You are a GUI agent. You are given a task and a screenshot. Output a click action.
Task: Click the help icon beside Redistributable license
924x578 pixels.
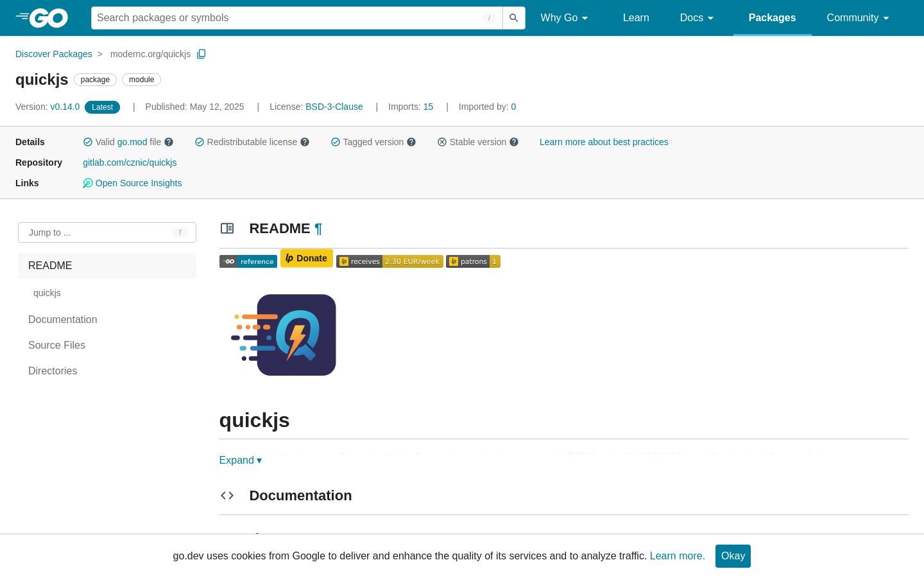tap(305, 142)
